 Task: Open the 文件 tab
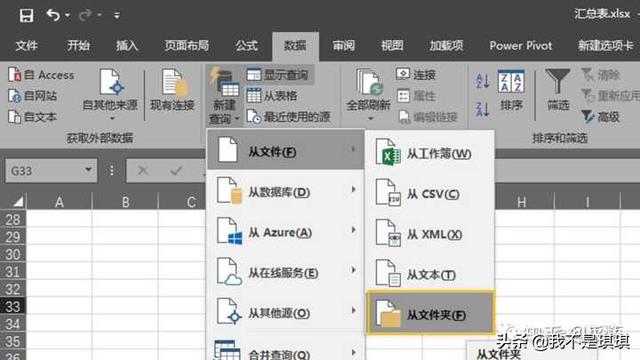click(27, 45)
